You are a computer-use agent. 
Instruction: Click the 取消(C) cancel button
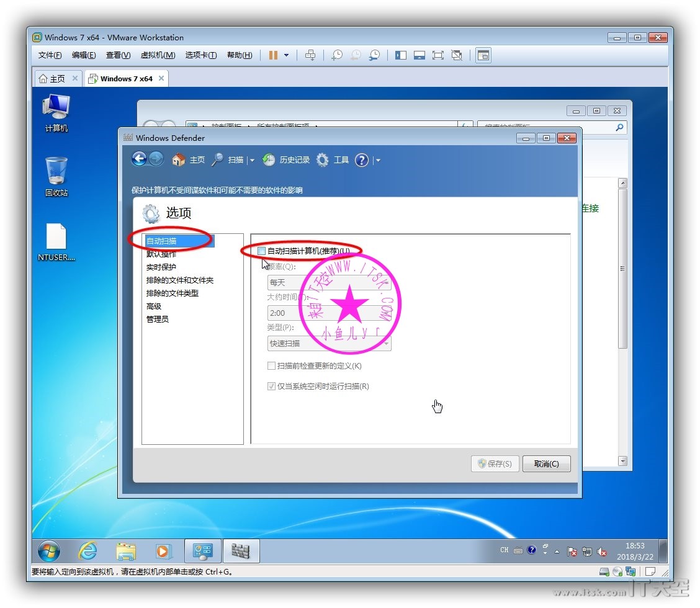pos(546,463)
